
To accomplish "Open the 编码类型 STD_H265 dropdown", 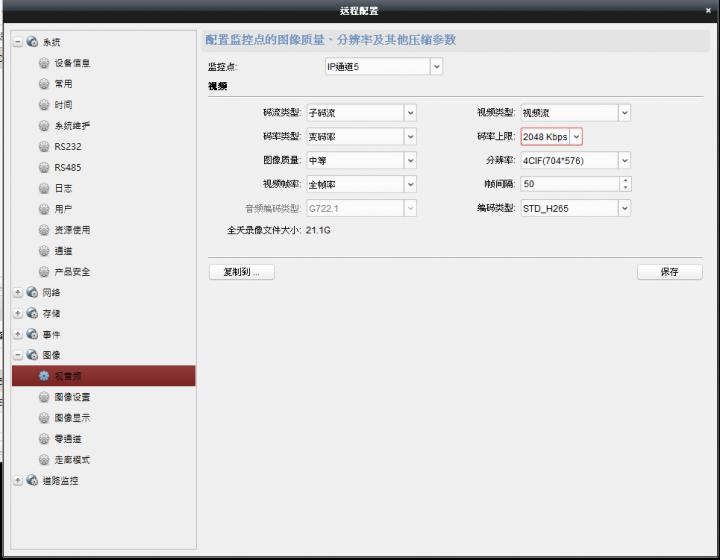I will 624,208.
